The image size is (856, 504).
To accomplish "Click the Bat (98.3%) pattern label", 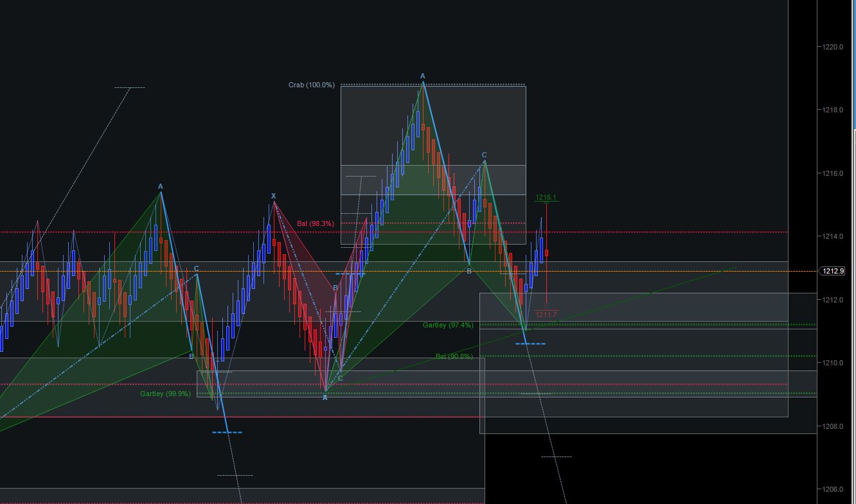I will (316, 223).
